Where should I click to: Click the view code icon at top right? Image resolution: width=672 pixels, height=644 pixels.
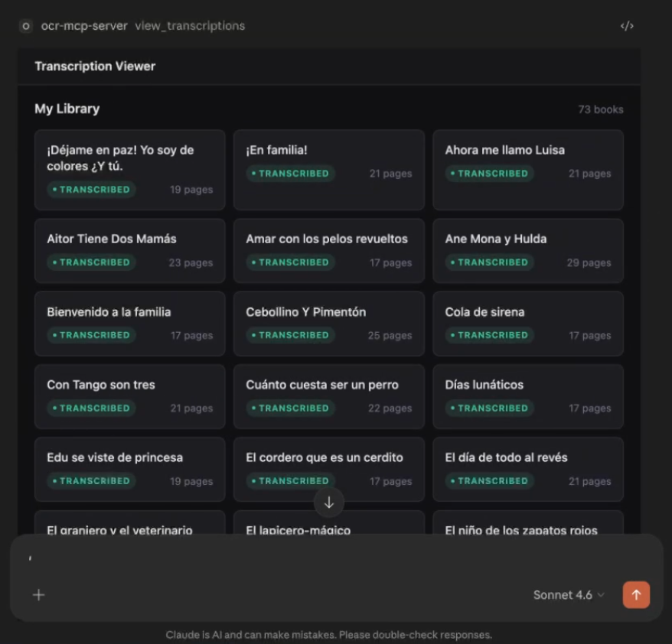(x=627, y=26)
